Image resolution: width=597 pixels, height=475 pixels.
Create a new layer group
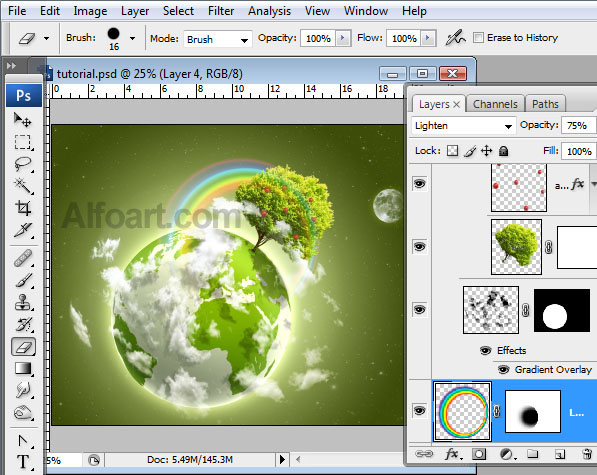point(533,454)
